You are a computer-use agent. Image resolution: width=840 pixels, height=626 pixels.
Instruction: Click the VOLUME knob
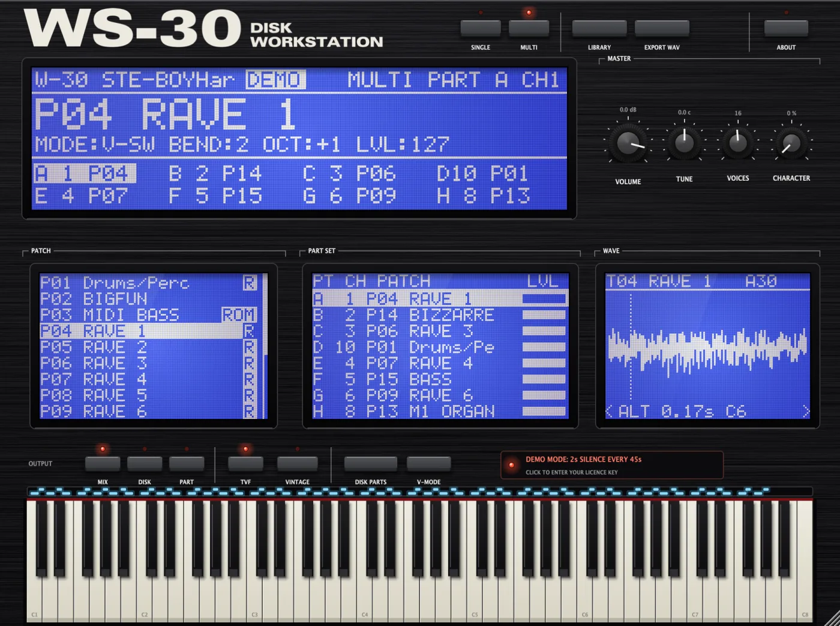point(628,144)
